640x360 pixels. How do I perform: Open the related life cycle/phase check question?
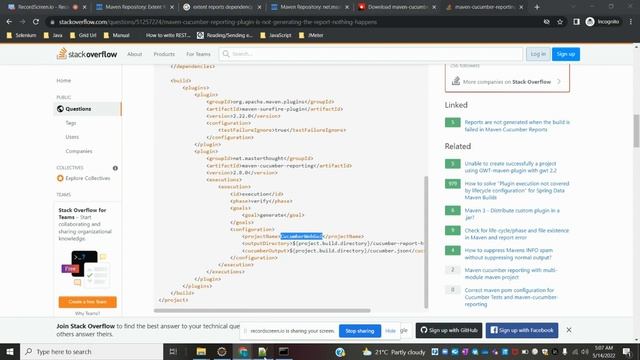(x=516, y=234)
